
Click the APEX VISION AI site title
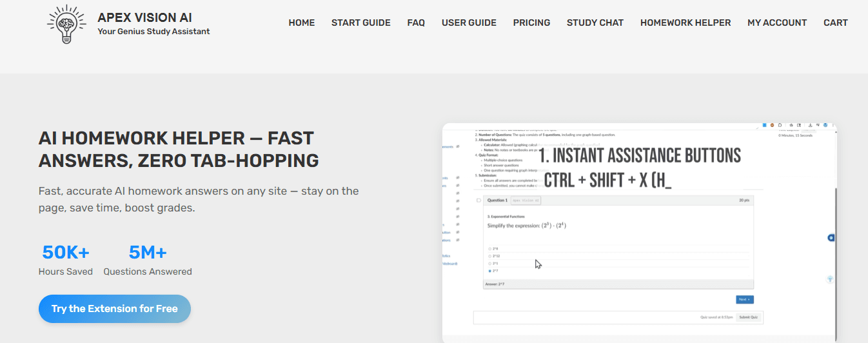click(x=144, y=17)
